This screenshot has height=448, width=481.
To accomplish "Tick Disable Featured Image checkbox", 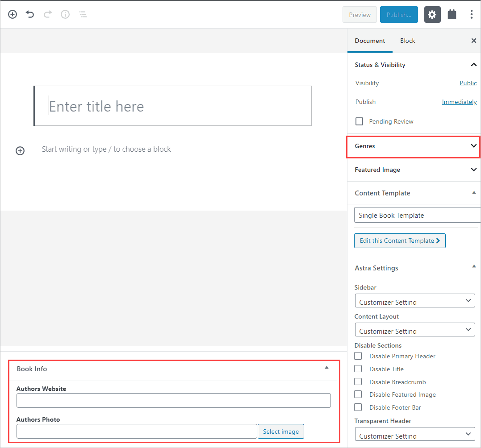I will [358, 394].
